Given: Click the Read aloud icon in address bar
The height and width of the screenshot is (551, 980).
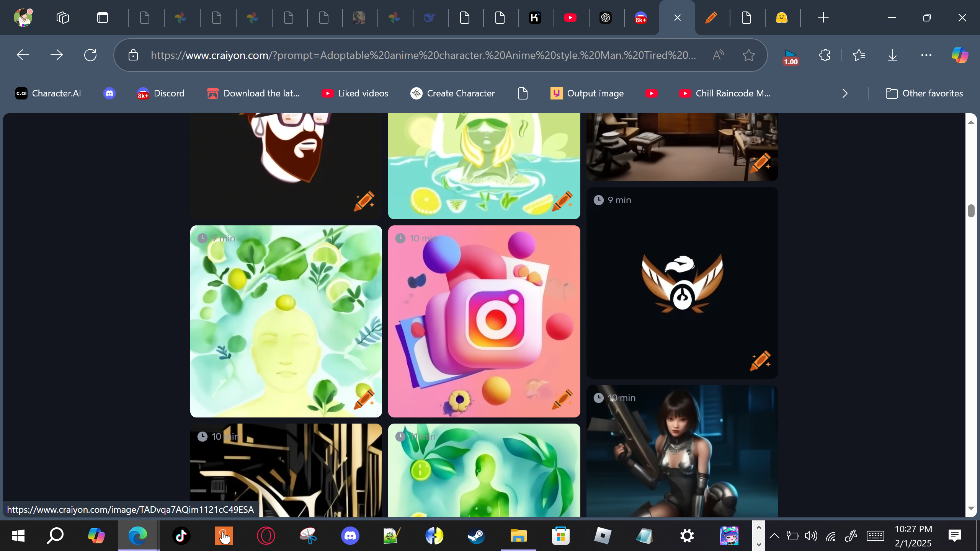Looking at the screenshot, I should pos(719,55).
